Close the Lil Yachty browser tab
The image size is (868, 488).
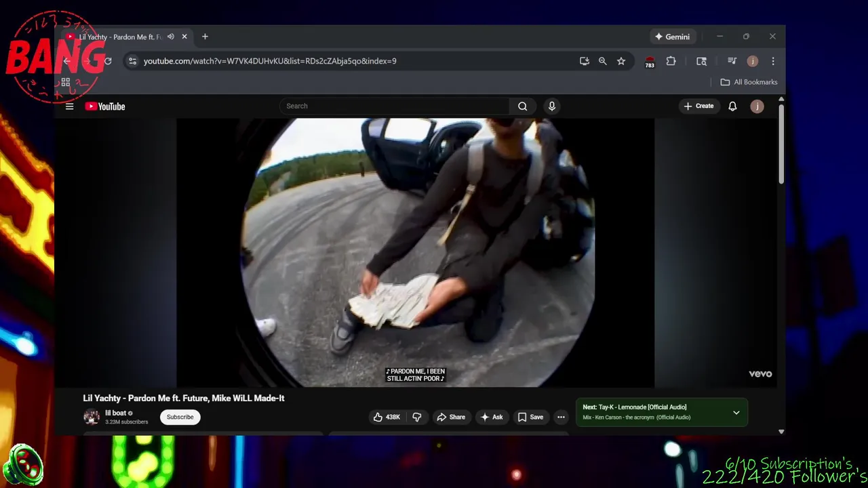(x=184, y=37)
